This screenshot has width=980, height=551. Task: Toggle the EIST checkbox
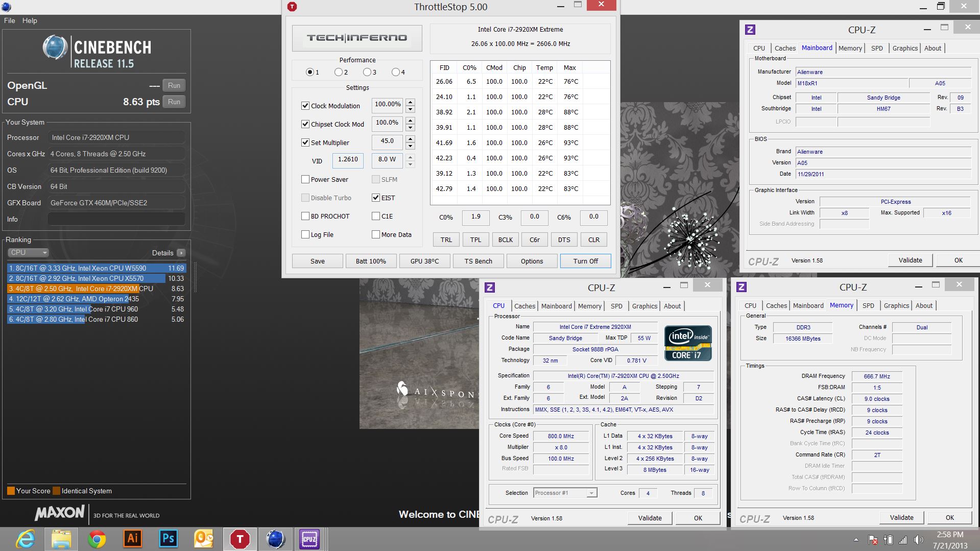point(376,198)
